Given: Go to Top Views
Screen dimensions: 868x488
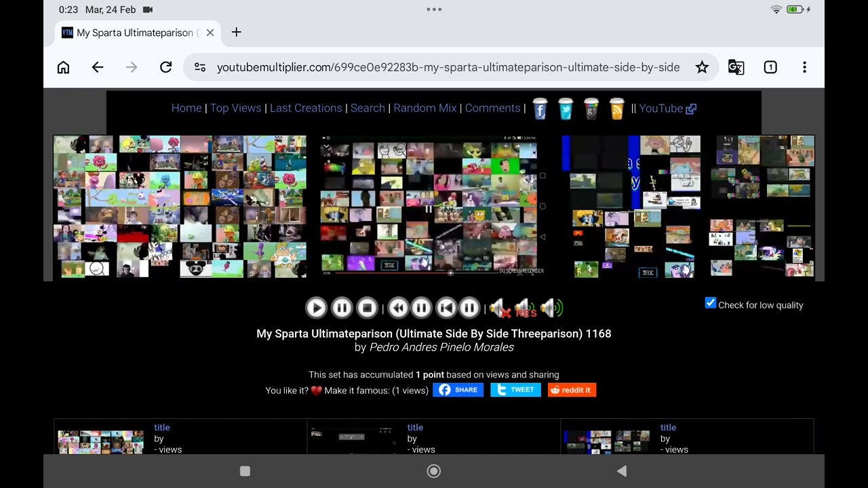Looking at the screenshot, I should tap(235, 108).
